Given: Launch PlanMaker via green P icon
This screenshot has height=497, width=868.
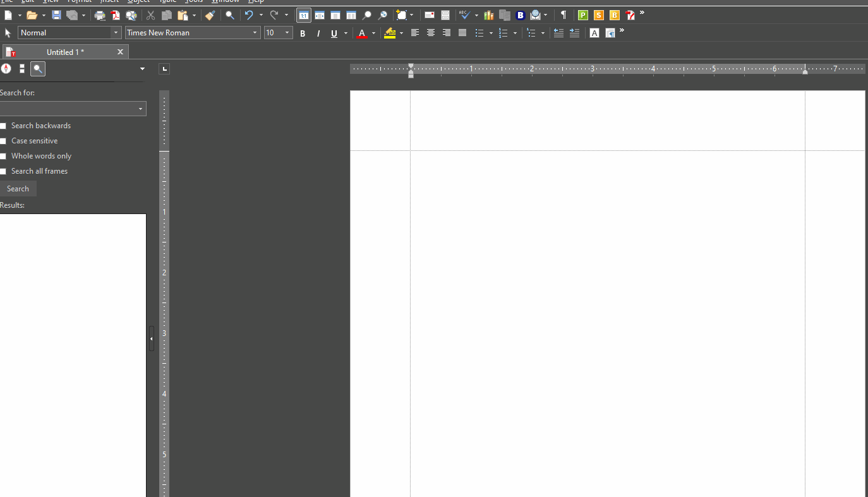Looking at the screenshot, I should pyautogui.click(x=582, y=15).
